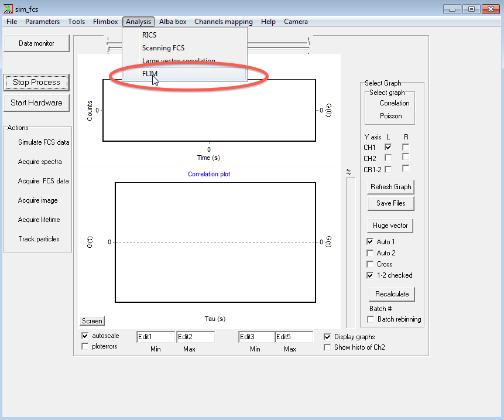Viewport: 504px width, 420px height.
Task: Click inside the Counts versus Time graph
Action: click(x=209, y=110)
